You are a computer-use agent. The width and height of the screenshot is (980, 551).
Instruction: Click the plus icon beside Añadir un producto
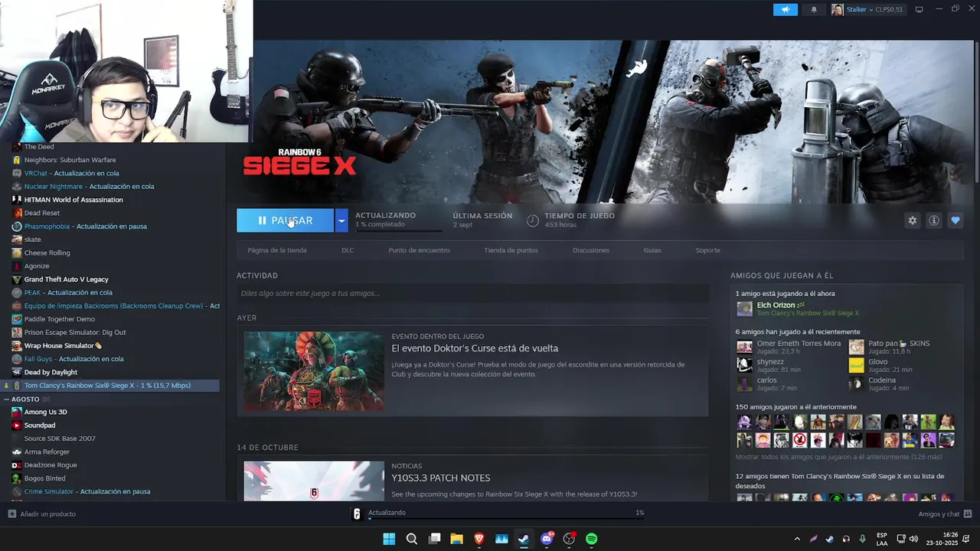click(11, 514)
